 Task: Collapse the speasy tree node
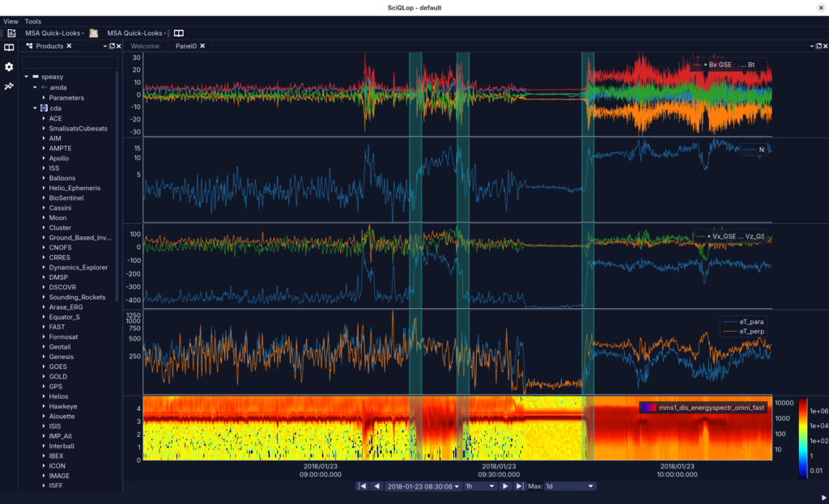(x=27, y=77)
